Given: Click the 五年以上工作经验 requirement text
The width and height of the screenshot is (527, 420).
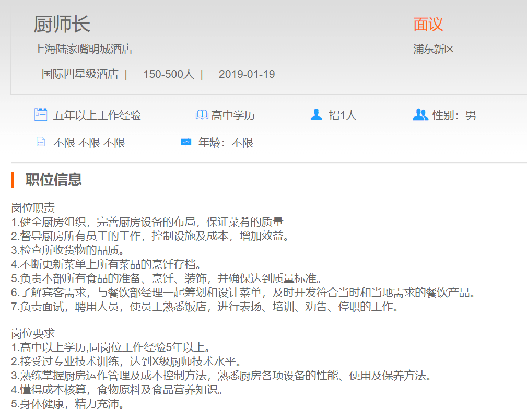Looking at the screenshot, I should pyautogui.click(x=97, y=115).
